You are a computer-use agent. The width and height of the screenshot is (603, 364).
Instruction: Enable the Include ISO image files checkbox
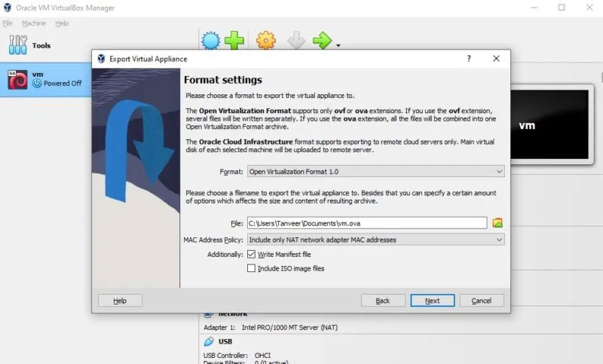click(x=251, y=268)
